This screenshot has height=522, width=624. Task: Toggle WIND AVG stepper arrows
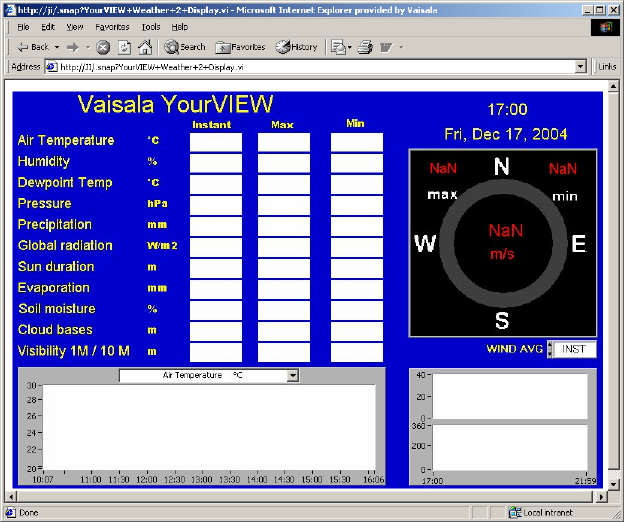pos(550,349)
